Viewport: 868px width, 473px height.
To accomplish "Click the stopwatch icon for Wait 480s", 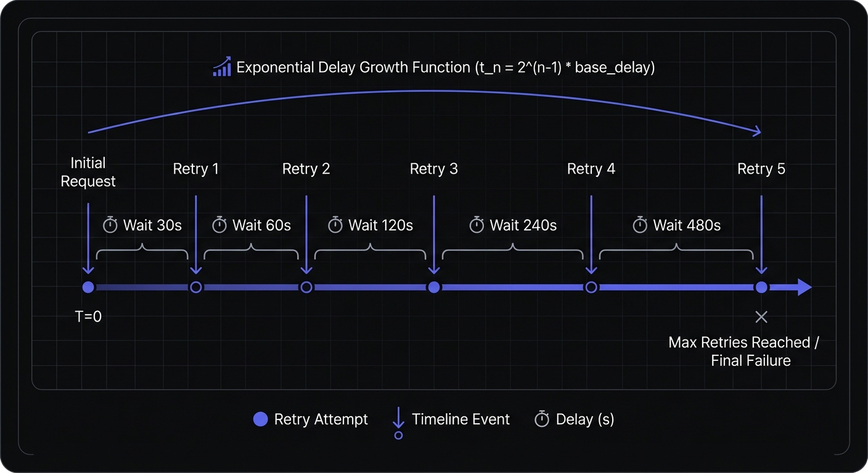I will coord(640,225).
